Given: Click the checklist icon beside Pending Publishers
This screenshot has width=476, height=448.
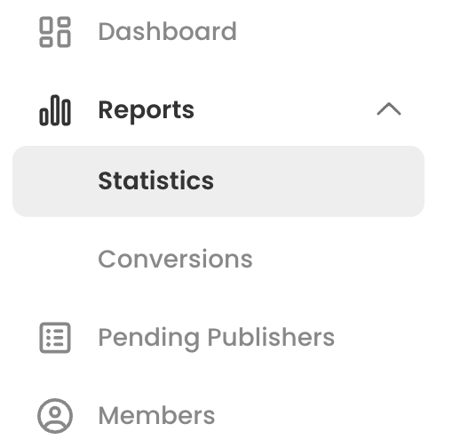Looking at the screenshot, I should pos(55,338).
